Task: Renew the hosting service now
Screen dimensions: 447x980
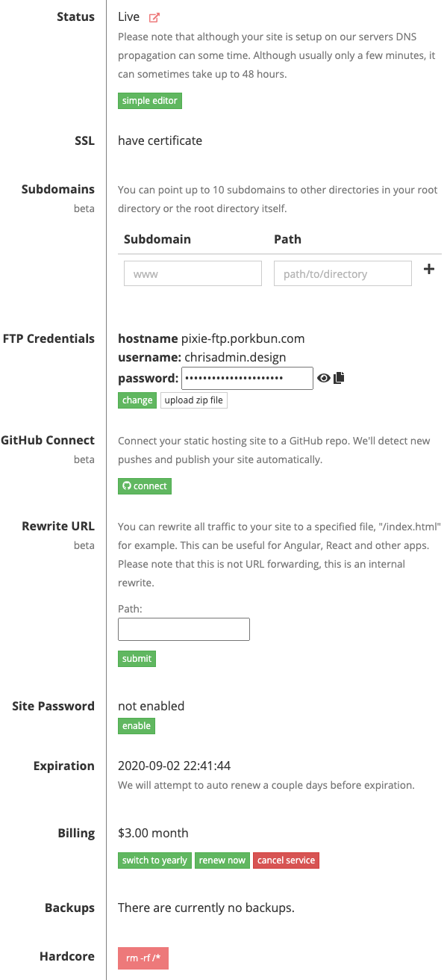Action: tap(222, 860)
